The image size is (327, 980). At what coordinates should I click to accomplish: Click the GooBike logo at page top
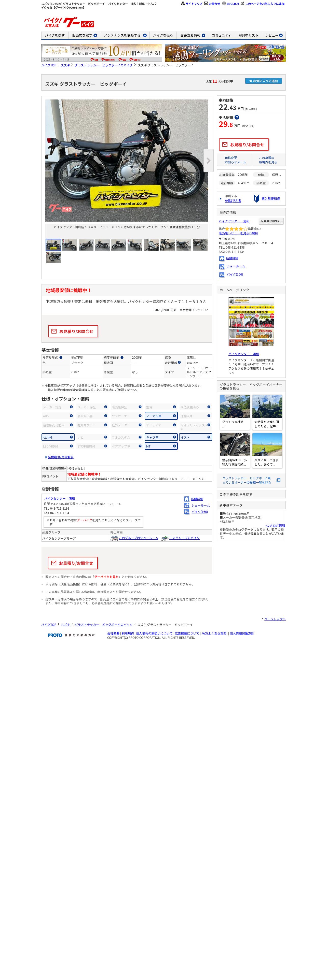(69, 22)
